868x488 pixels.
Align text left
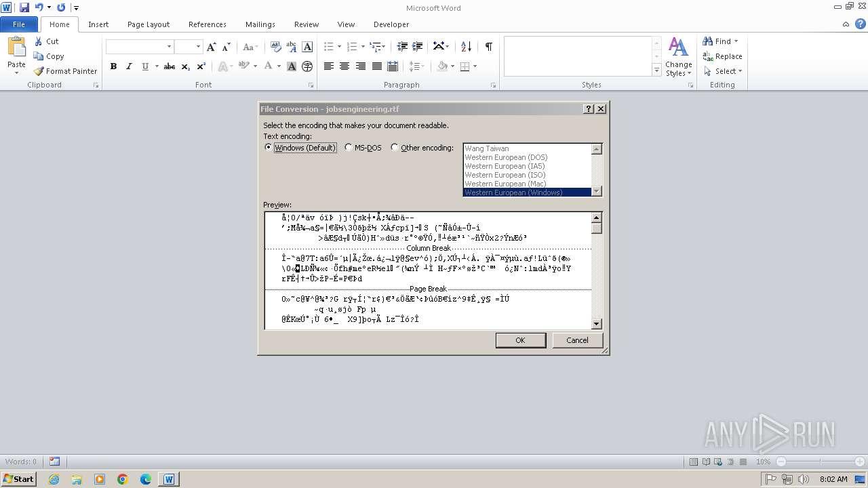coord(329,66)
